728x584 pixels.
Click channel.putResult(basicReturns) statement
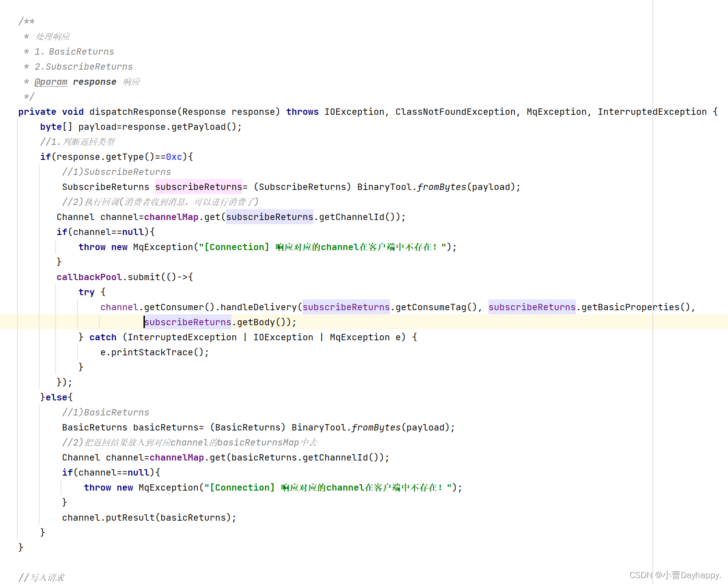click(x=149, y=517)
